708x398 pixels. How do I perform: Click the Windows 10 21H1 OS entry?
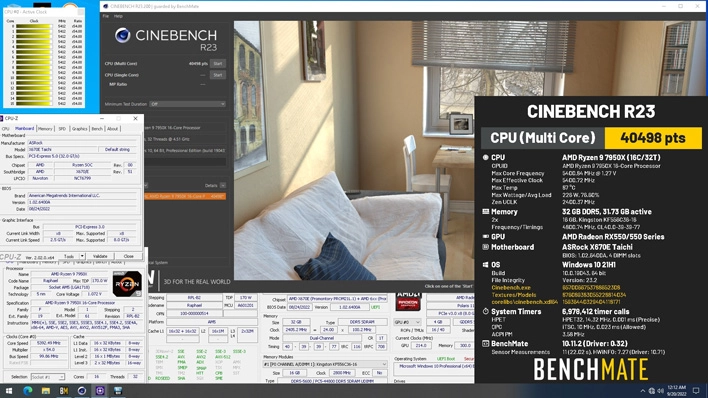589,265
